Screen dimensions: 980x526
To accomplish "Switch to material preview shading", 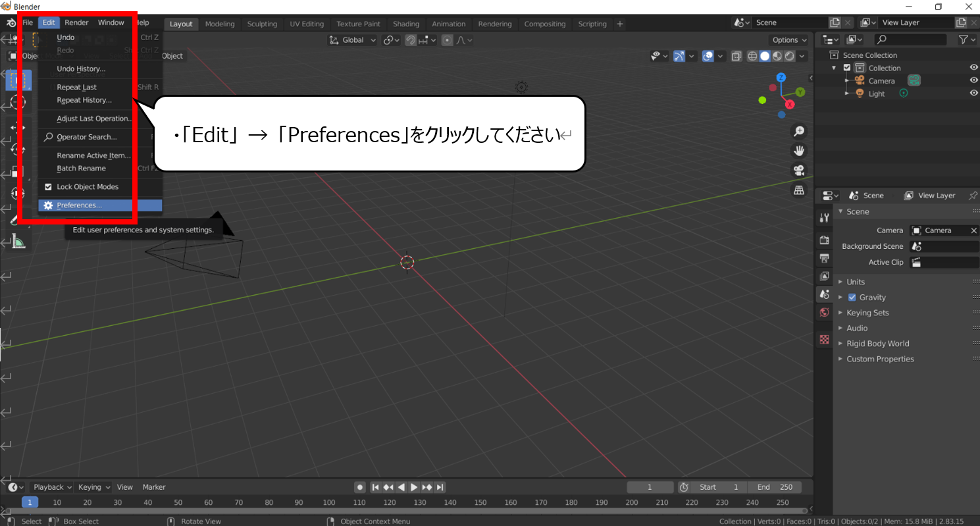I will point(777,57).
